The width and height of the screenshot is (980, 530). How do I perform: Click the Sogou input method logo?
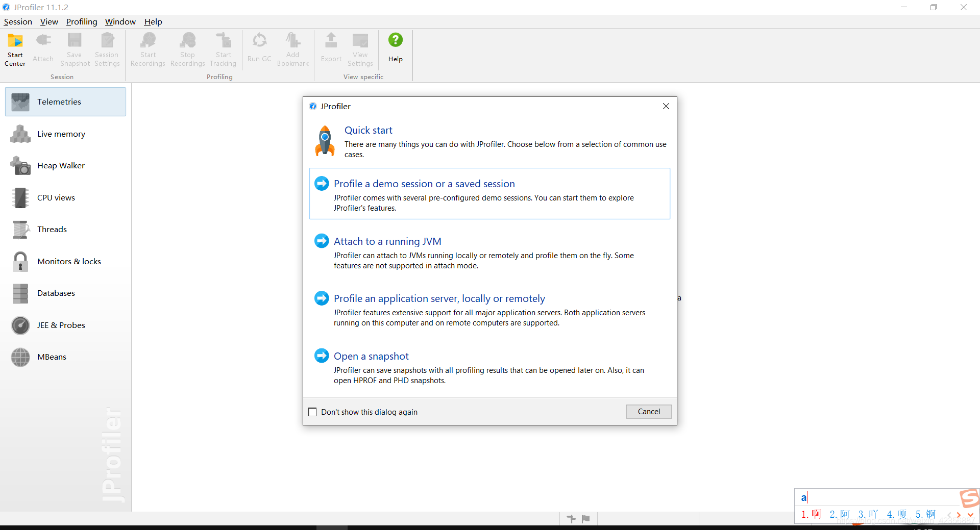click(969, 498)
